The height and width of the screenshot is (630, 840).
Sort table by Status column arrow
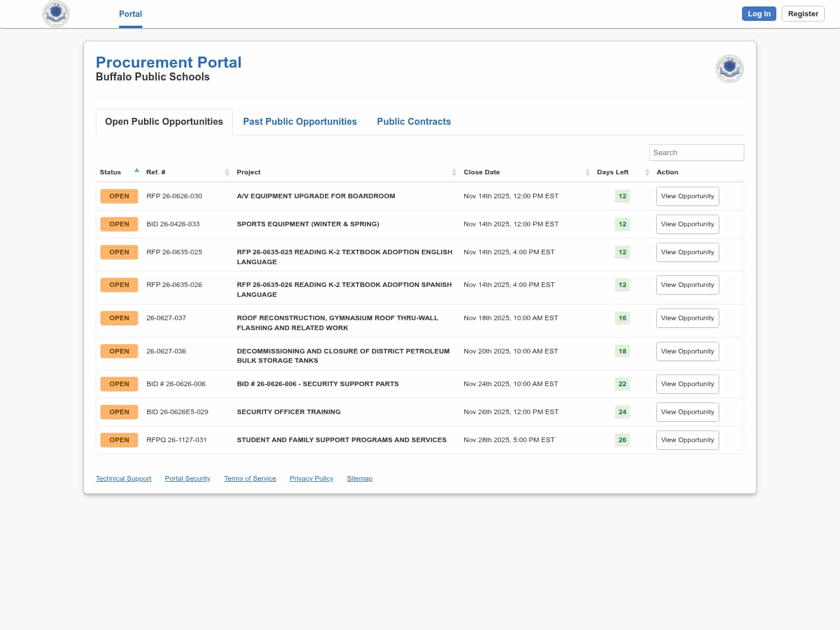(x=136, y=171)
